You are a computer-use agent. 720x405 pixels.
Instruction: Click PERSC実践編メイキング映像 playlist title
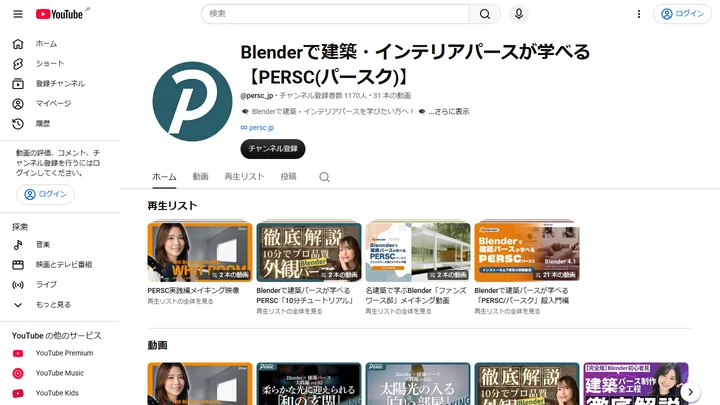point(193,291)
